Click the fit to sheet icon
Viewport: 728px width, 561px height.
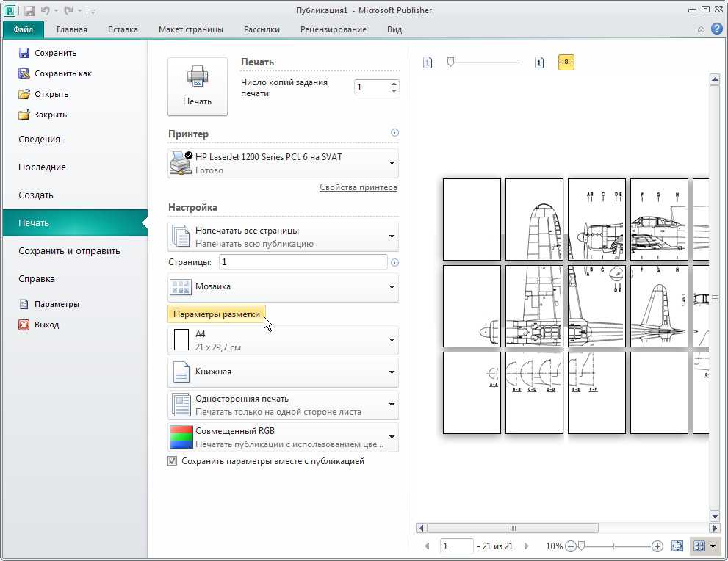click(x=677, y=546)
